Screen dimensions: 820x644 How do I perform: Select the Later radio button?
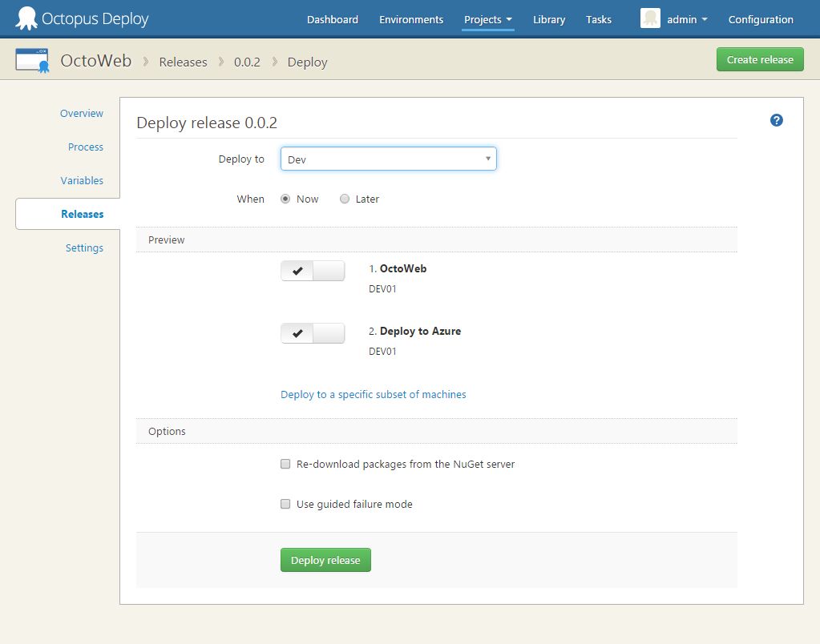[x=345, y=199]
